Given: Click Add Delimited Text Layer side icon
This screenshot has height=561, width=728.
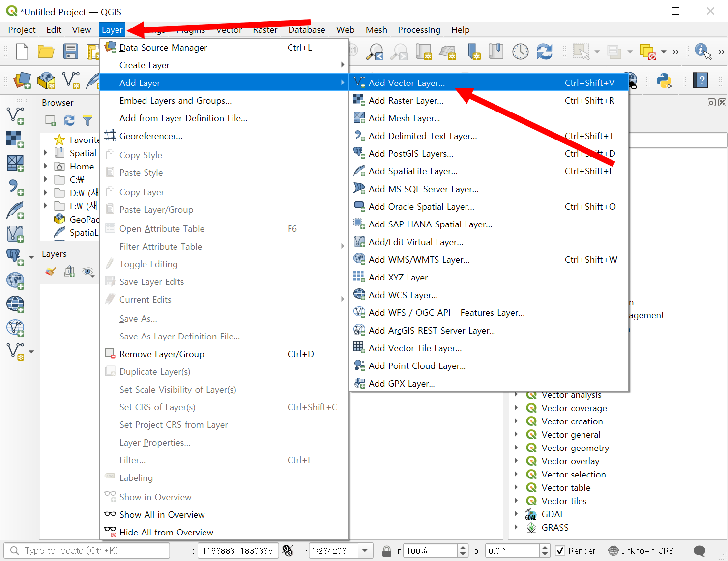Looking at the screenshot, I should [15, 187].
